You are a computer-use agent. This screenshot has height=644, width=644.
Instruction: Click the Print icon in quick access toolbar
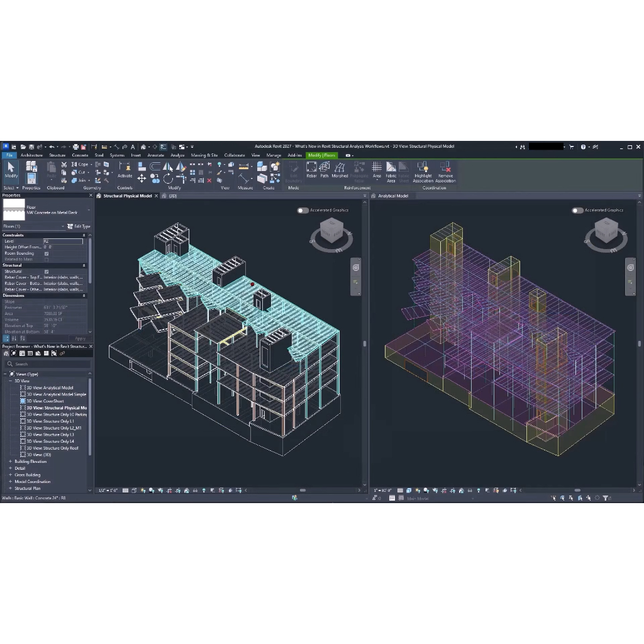pos(75,147)
